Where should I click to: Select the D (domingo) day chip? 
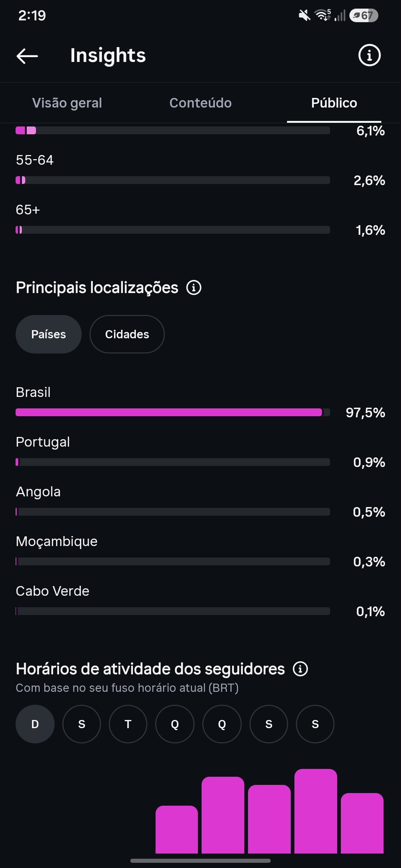pos(35,724)
